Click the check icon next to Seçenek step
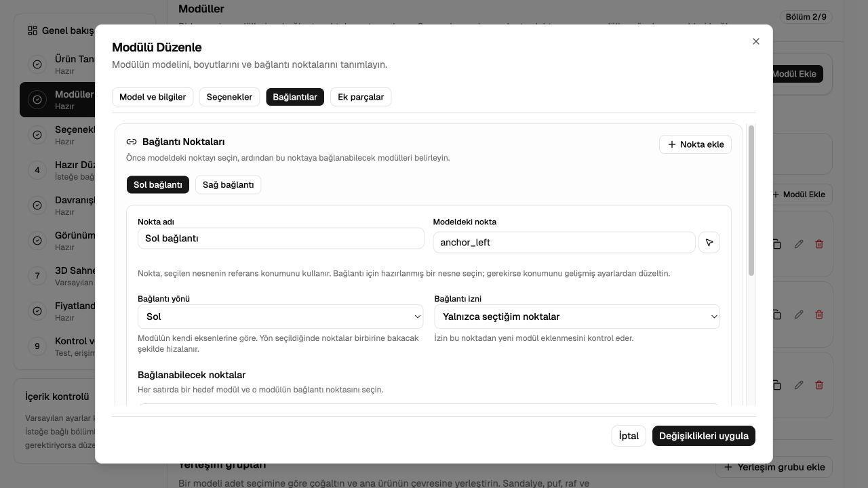Viewport: 868px width, 488px height. pyautogui.click(x=37, y=135)
